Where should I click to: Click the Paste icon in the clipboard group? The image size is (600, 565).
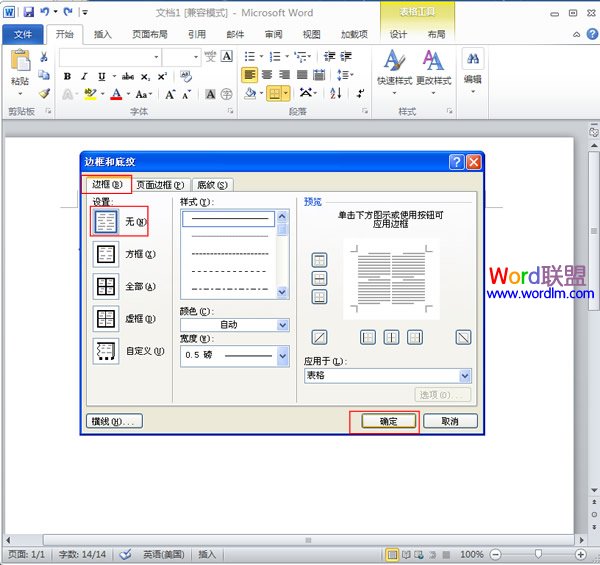[x=20, y=60]
